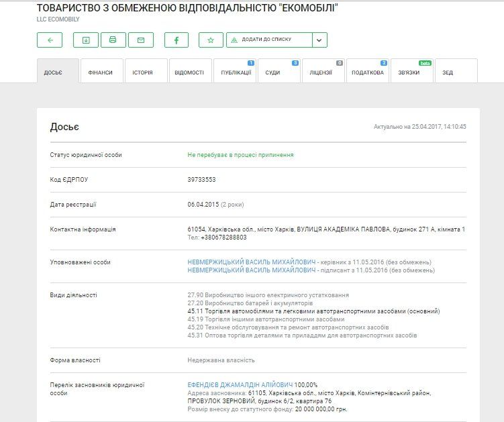504x422 pixels.
Task: Click activity 45.20 Технічне обслуговування та ремонт
Action: click(288, 327)
